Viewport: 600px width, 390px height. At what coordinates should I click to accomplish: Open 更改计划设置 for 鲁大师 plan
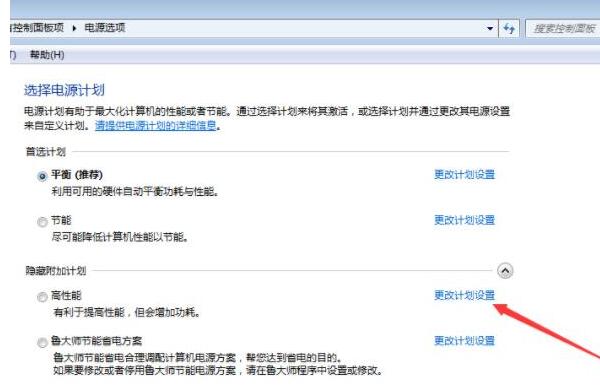pos(465,341)
